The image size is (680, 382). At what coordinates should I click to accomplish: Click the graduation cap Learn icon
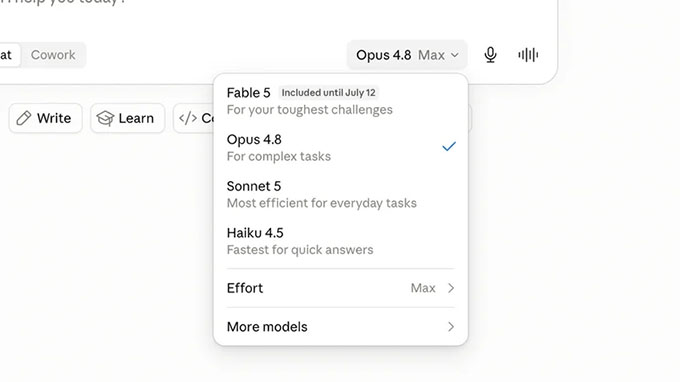[x=105, y=118]
